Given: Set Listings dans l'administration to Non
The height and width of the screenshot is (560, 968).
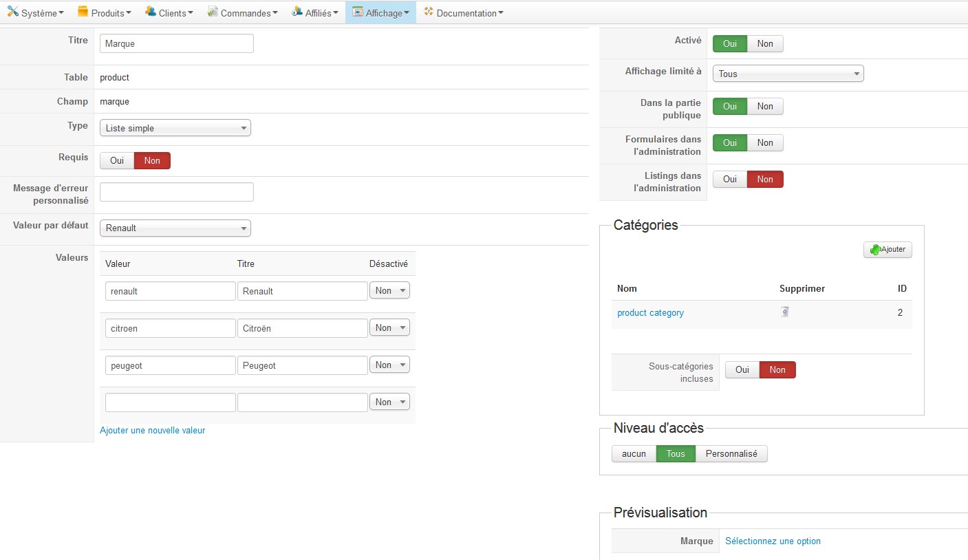Looking at the screenshot, I should 765,179.
